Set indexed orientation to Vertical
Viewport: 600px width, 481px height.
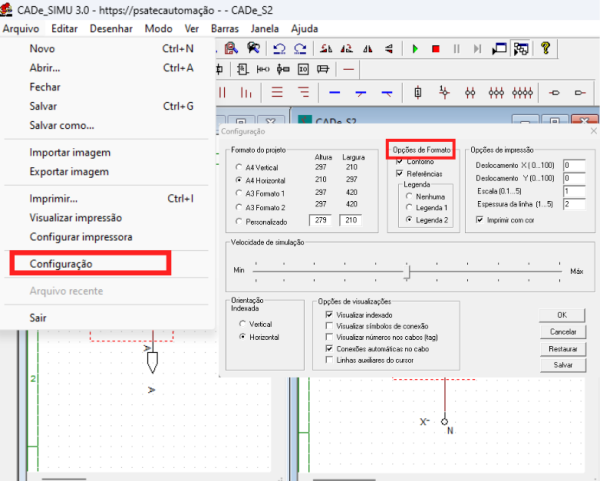tap(242, 324)
